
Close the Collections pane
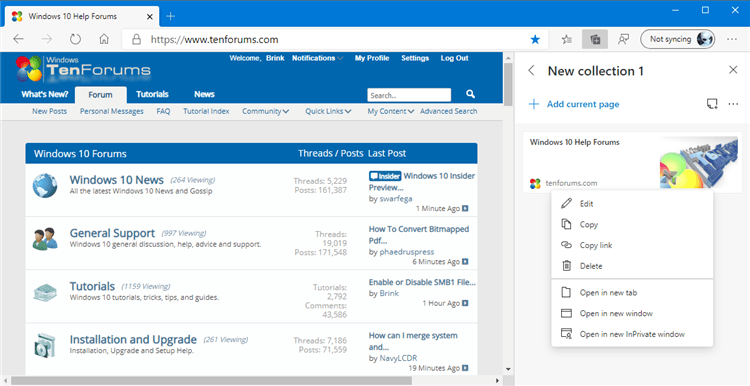point(733,70)
